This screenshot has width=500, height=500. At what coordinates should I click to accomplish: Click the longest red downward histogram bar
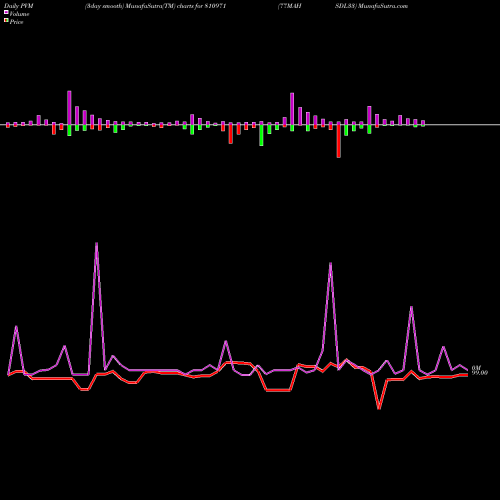339,141
